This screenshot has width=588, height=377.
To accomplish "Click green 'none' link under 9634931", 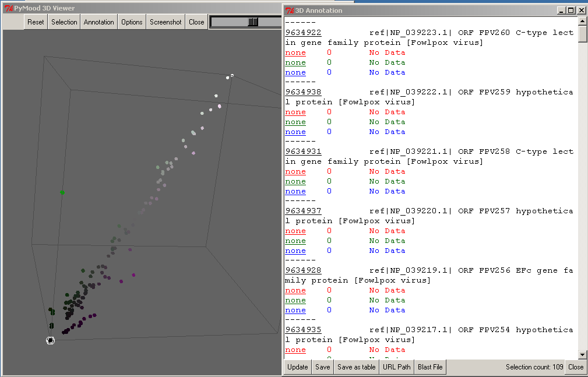I will pyautogui.click(x=295, y=181).
